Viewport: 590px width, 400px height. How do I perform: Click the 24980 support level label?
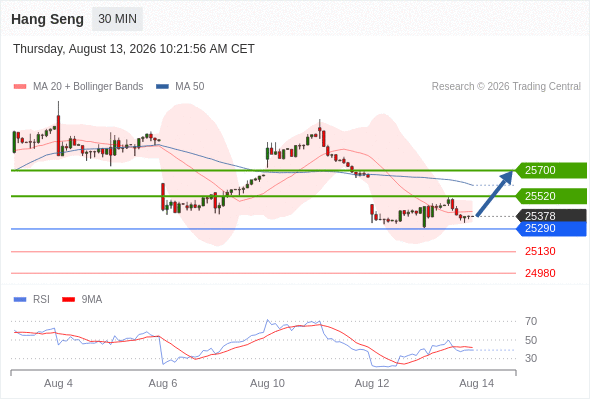point(540,273)
